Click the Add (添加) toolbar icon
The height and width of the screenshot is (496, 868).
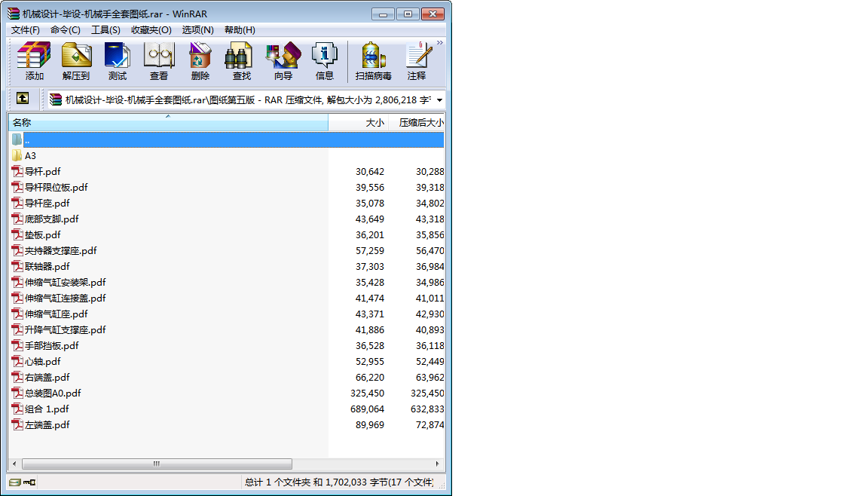coord(34,61)
